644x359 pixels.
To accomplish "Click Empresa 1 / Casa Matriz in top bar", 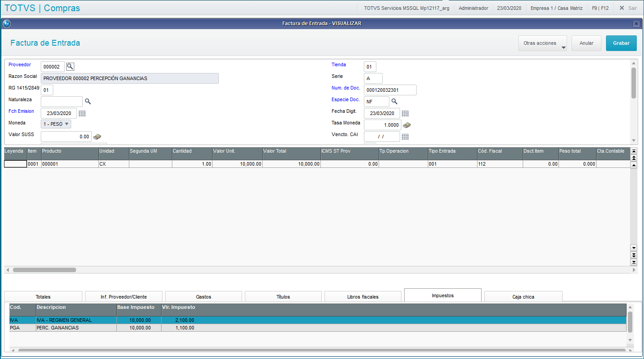I will click(x=556, y=8).
